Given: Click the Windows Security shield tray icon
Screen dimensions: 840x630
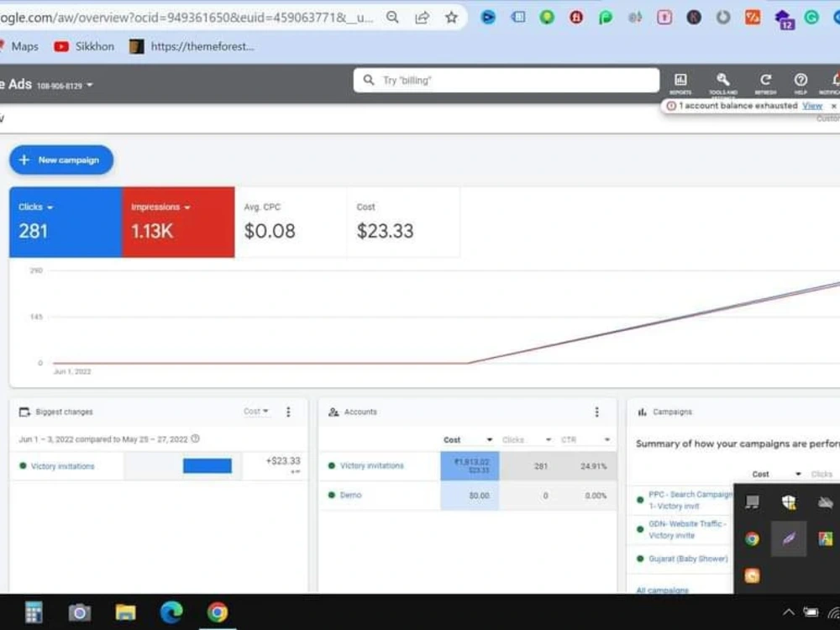Looking at the screenshot, I should (789, 502).
